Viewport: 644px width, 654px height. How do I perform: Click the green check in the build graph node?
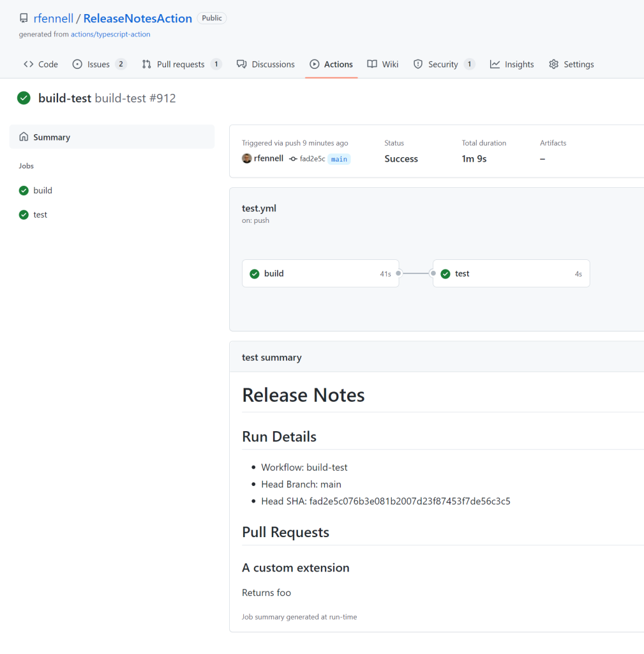coord(254,273)
